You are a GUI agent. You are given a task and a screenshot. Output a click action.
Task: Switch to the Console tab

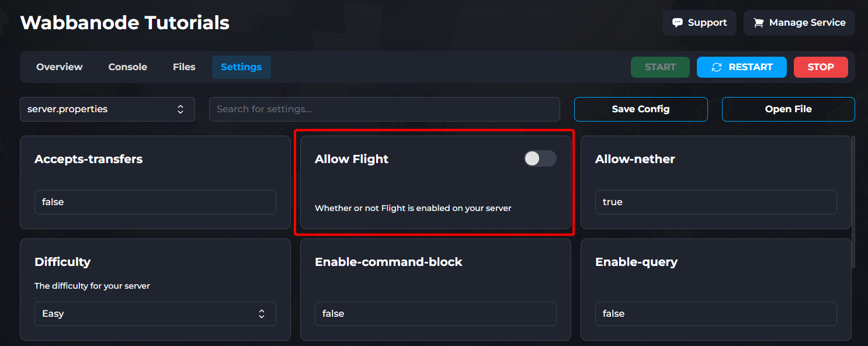(x=127, y=67)
